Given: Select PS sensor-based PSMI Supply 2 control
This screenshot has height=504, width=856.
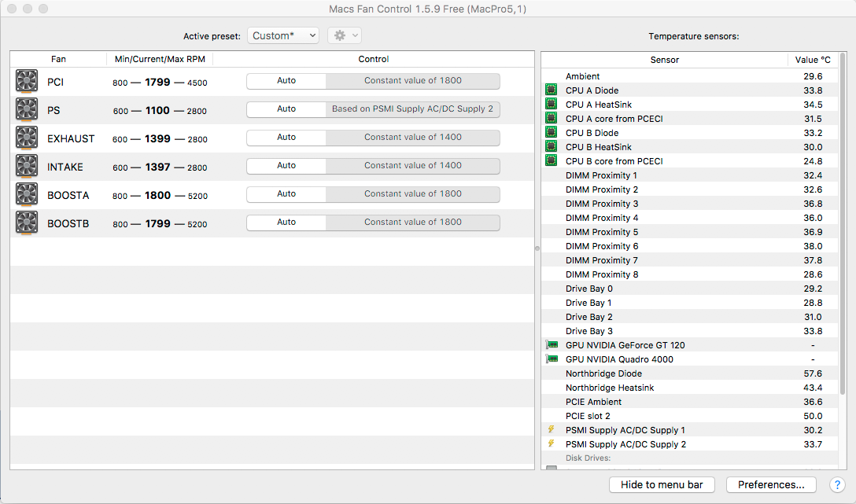Looking at the screenshot, I should coord(413,109).
